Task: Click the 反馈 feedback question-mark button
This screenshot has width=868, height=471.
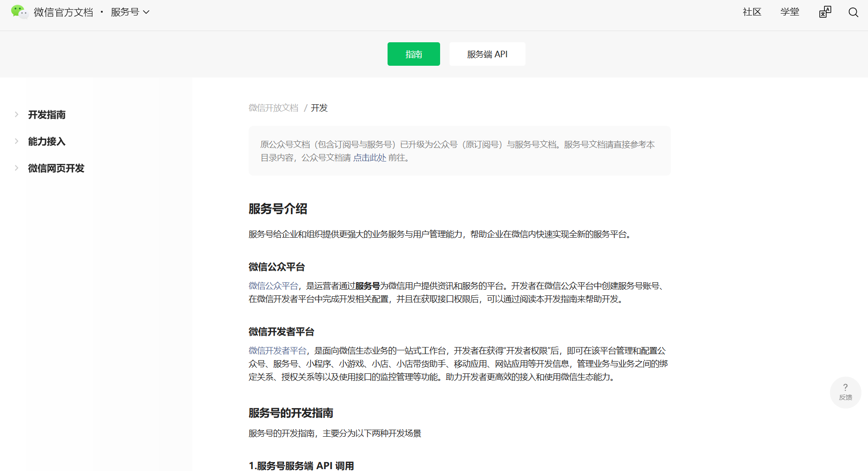Action: click(845, 392)
